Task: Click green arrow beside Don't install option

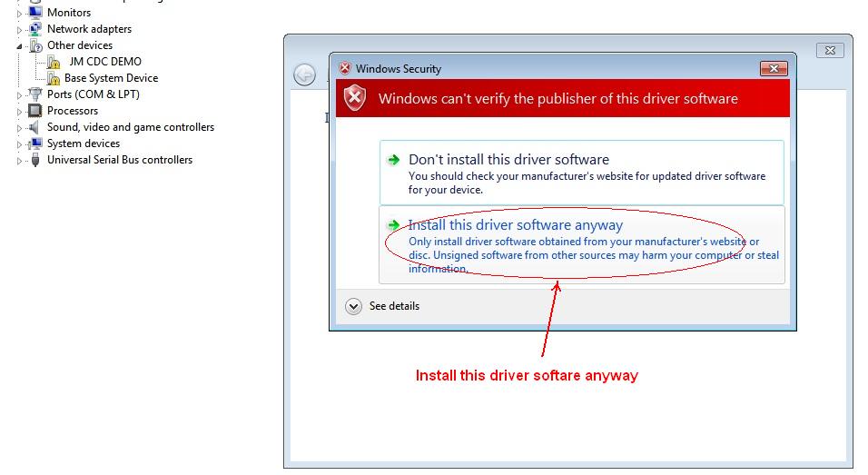Action: click(393, 160)
